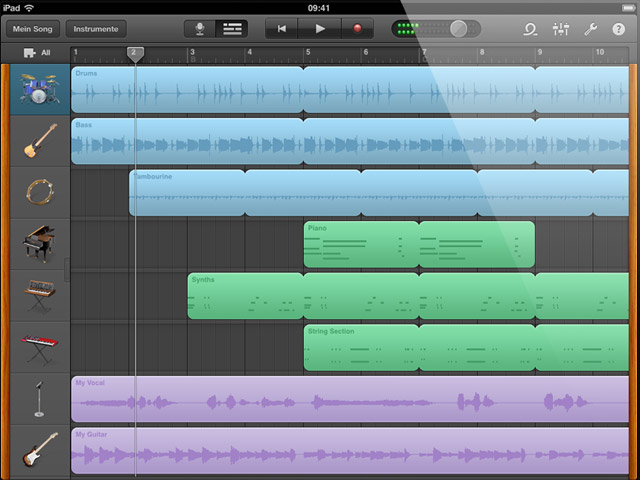Select the first Drums region
Image resolution: width=640 pixels, height=480 pixels.
pos(187,90)
